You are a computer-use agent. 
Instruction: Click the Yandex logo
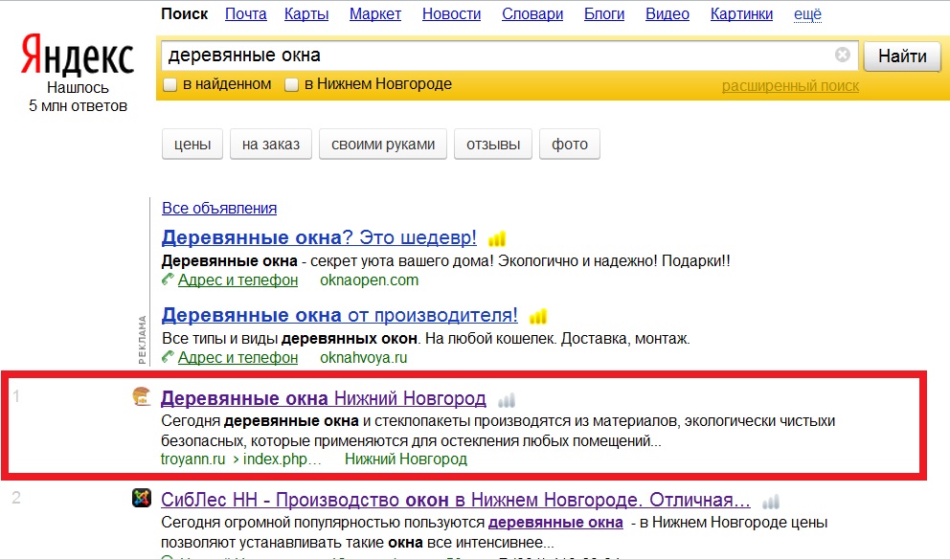tap(78, 55)
